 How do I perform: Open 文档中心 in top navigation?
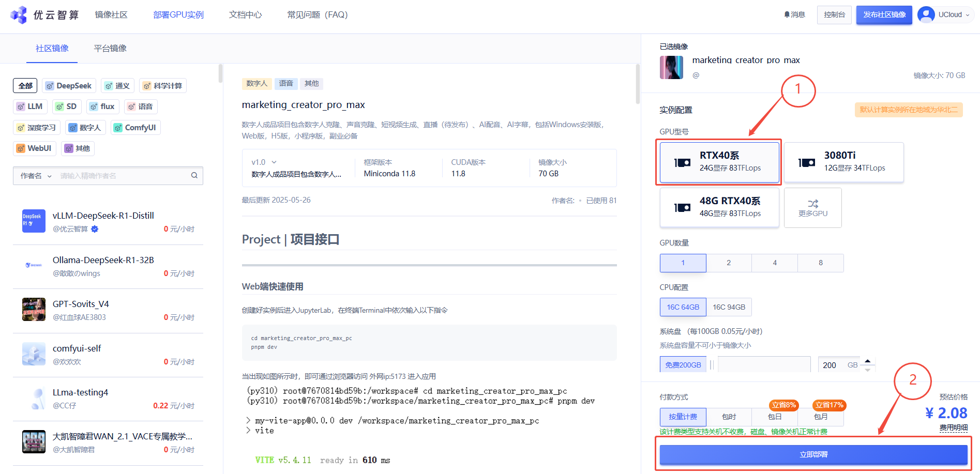point(245,14)
